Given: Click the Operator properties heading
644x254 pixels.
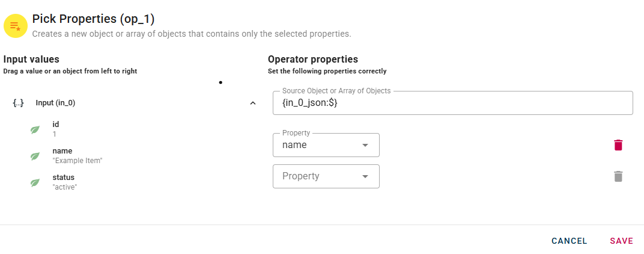Looking at the screenshot, I should coord(312,59).
